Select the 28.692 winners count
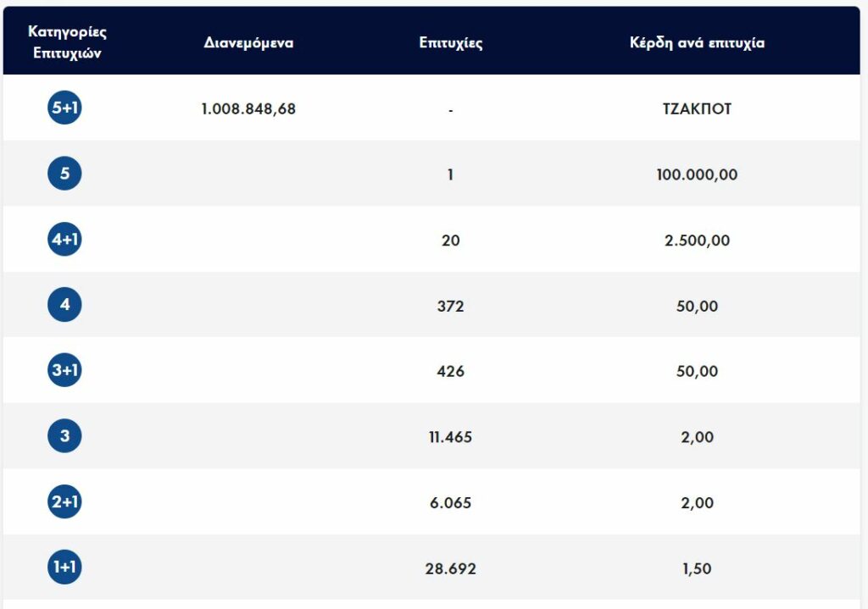The width and height of the screenshot is (868, 609). tap(451, 568)
